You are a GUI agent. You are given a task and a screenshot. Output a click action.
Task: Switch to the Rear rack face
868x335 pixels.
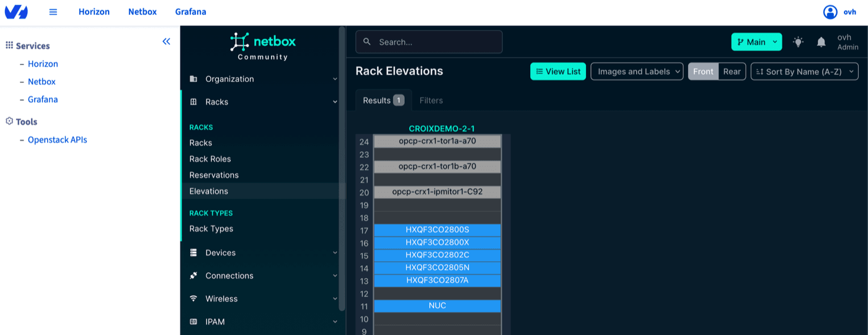[x=732, y=71]
